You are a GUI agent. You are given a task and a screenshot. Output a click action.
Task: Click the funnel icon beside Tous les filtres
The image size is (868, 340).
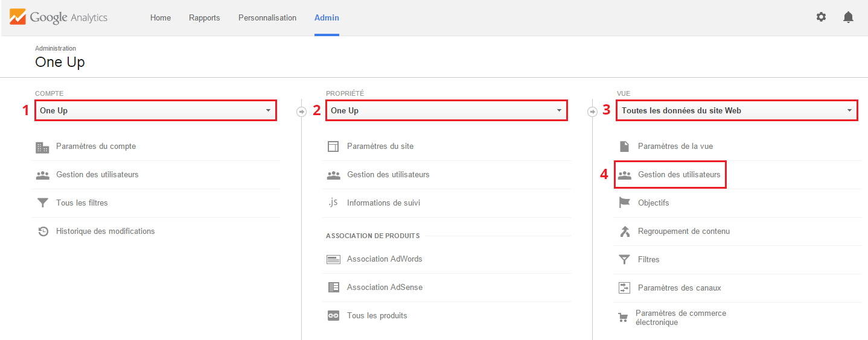42,203
